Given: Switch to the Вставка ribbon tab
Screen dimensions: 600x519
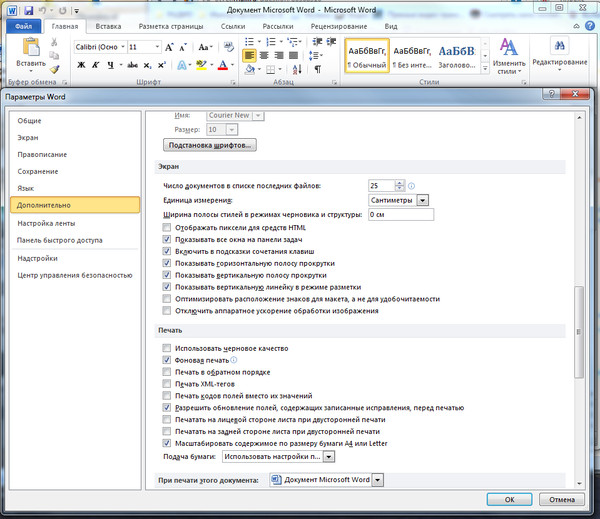Looking at the screenshot, I should pos(108,26).
